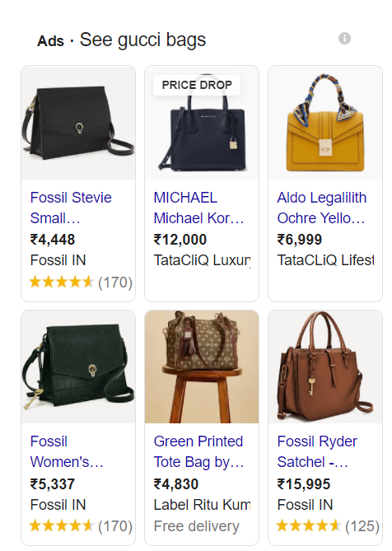Screen dimensions: 392x551
Task: Click the TataCliQ Luxury seller name
Action: [202, 260]
